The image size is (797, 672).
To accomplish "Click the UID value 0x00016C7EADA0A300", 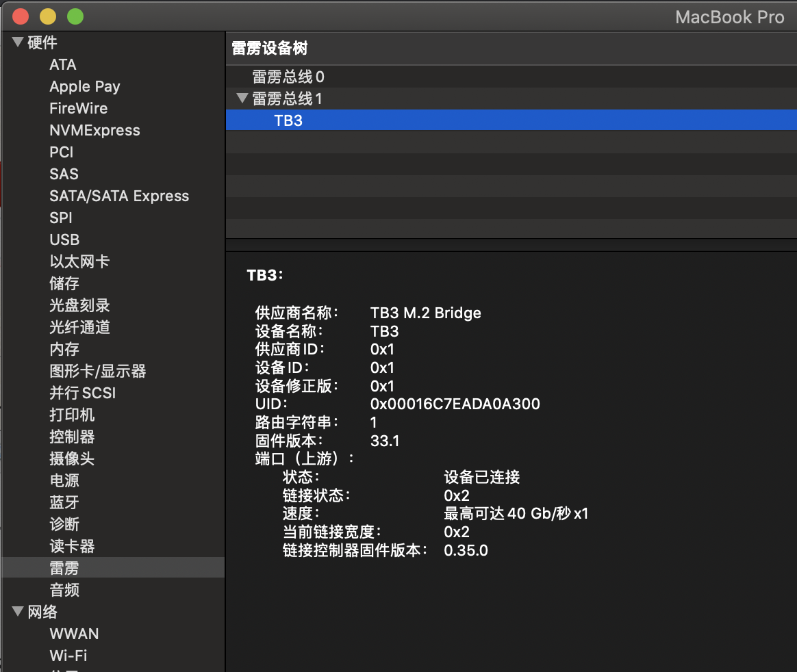I will (x=455, y=404).
